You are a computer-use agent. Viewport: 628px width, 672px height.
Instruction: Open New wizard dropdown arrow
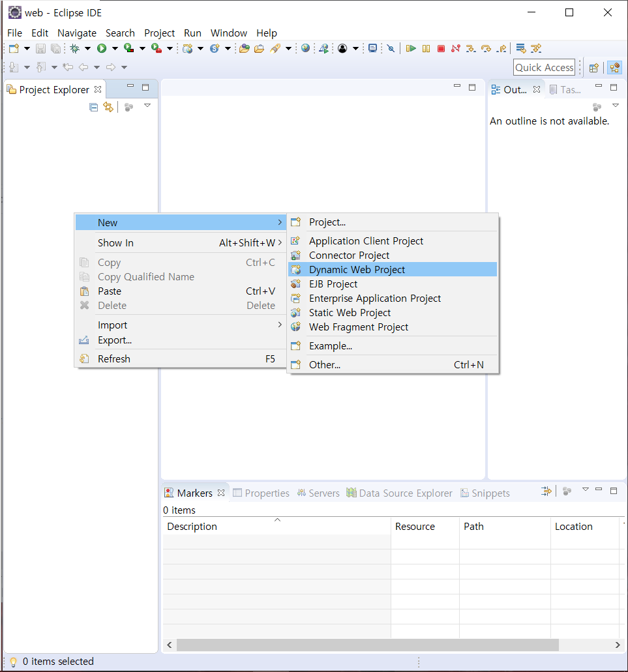[27, 48]
